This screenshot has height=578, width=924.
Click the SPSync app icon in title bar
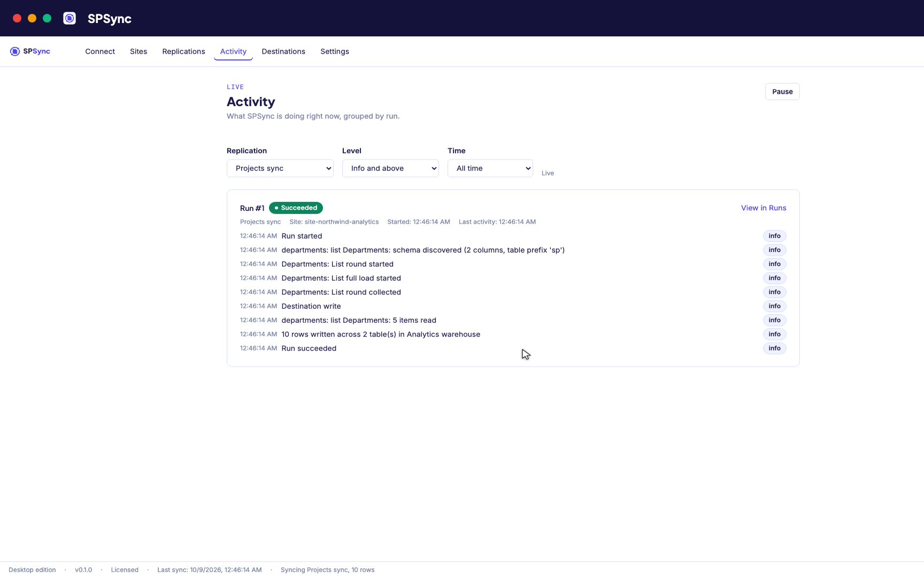70,18
